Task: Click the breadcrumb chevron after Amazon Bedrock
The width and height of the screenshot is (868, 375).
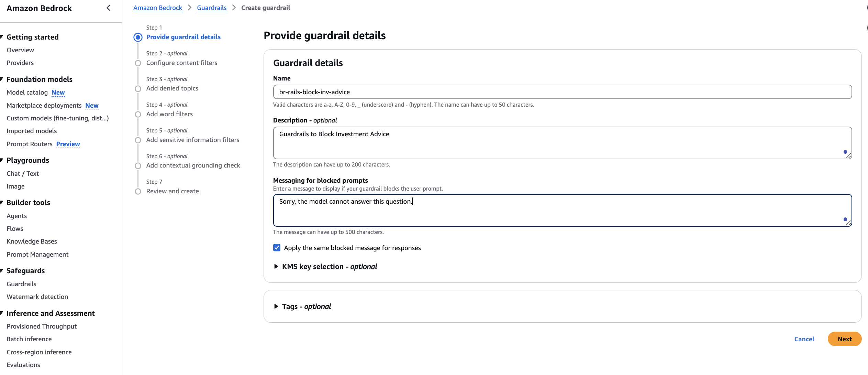Action: pyautogui.click(x=190, y=8)
